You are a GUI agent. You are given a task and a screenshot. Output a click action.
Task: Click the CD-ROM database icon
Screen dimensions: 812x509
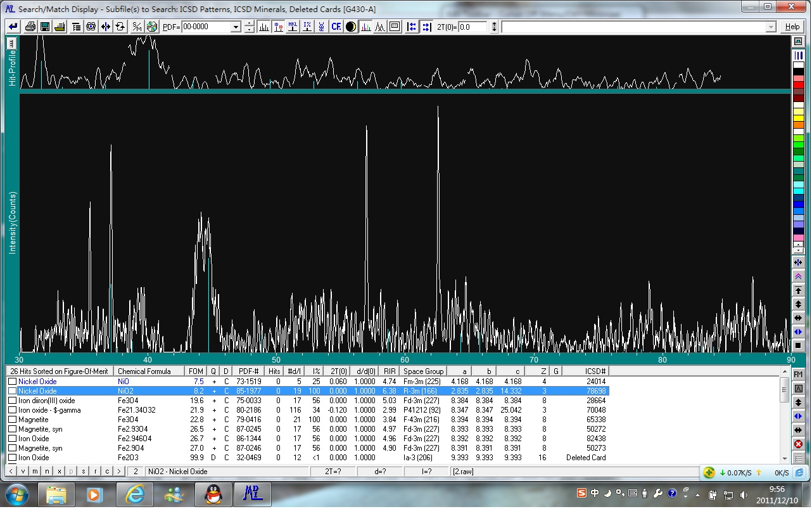pos(152,27)
